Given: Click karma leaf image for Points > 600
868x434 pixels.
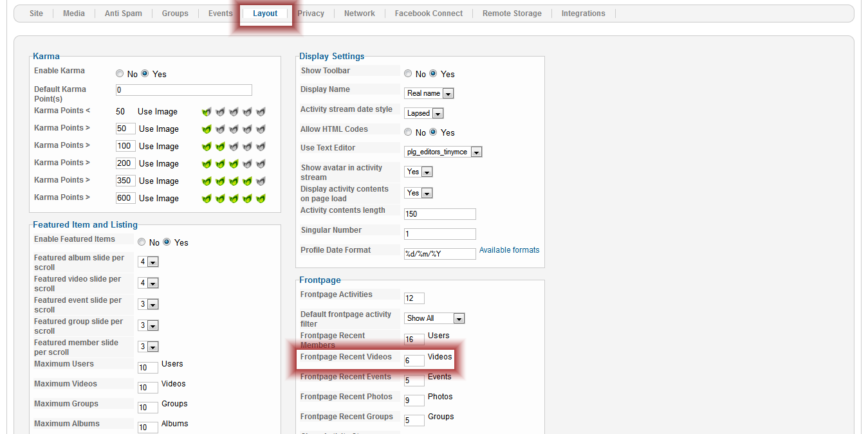Looking at the screenshot, I should coord(234,199).
